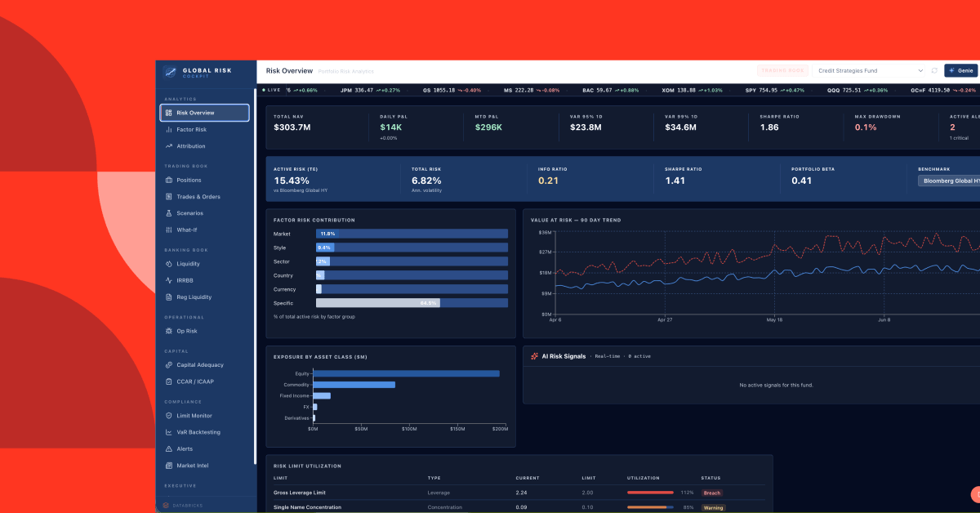The width and height of the screenshot is (980, 513).
Task: Click the Equity exposure bar in chart
Action: [406, 373]
